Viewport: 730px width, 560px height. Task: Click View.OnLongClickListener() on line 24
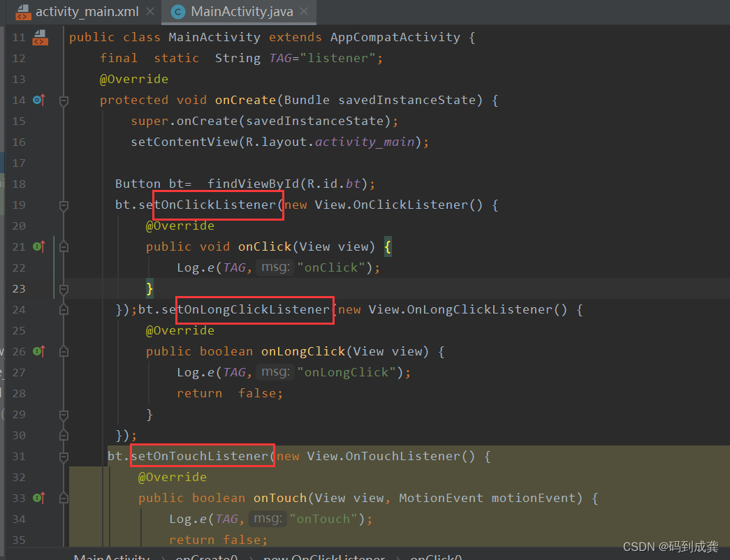tap(468, 309)
